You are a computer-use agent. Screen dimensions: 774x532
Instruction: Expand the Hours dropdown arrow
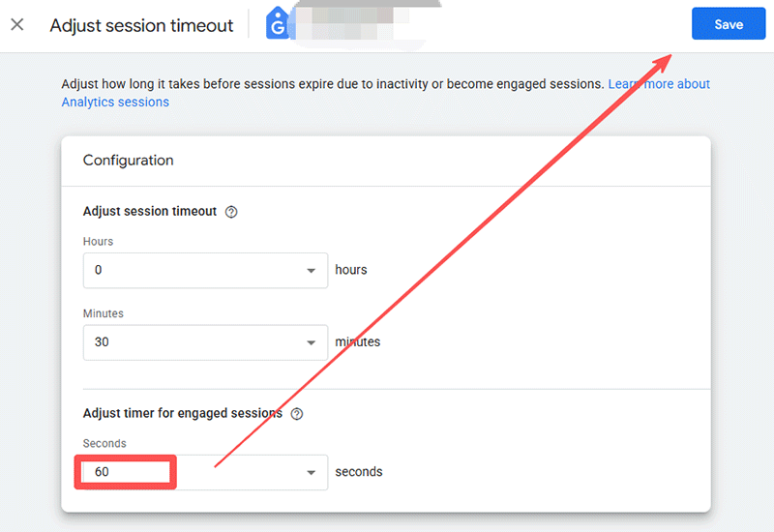click(x=312, y=271)
